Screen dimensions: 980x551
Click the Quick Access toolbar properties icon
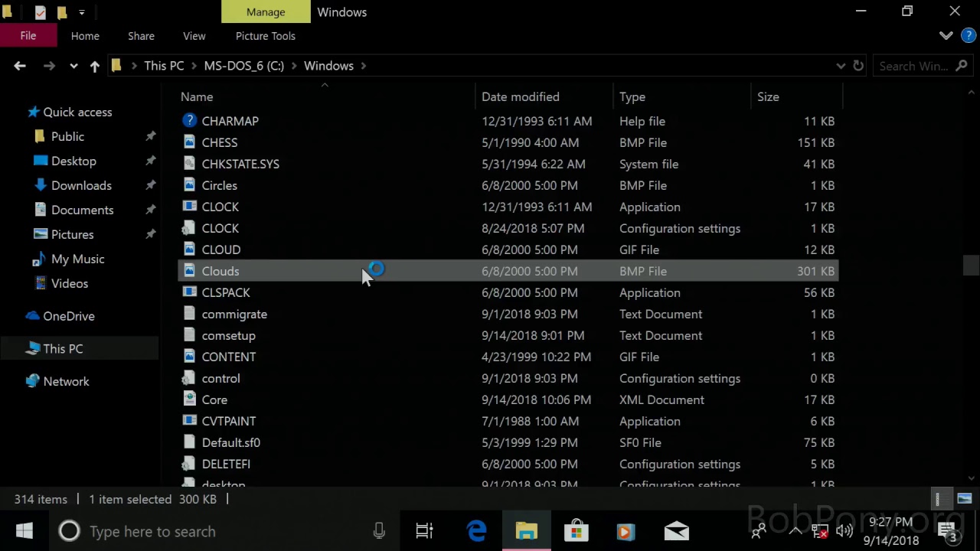click(x=40, y=12)
